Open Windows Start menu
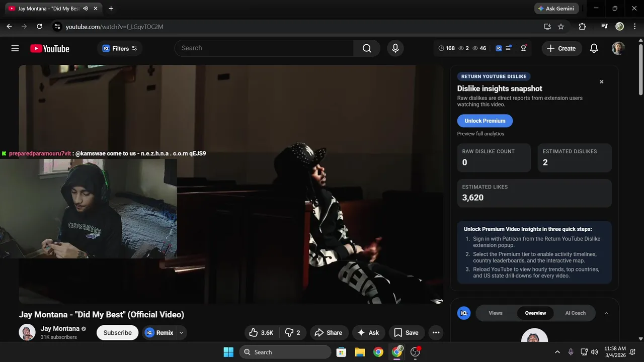Viewport: 644px width, 362px height. (x=228, y=352)
